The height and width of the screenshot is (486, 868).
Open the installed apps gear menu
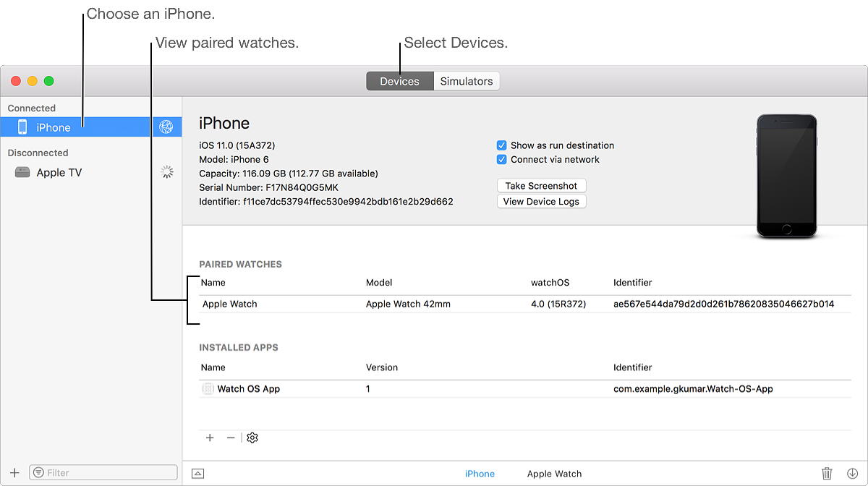click(x=252, y=438)
